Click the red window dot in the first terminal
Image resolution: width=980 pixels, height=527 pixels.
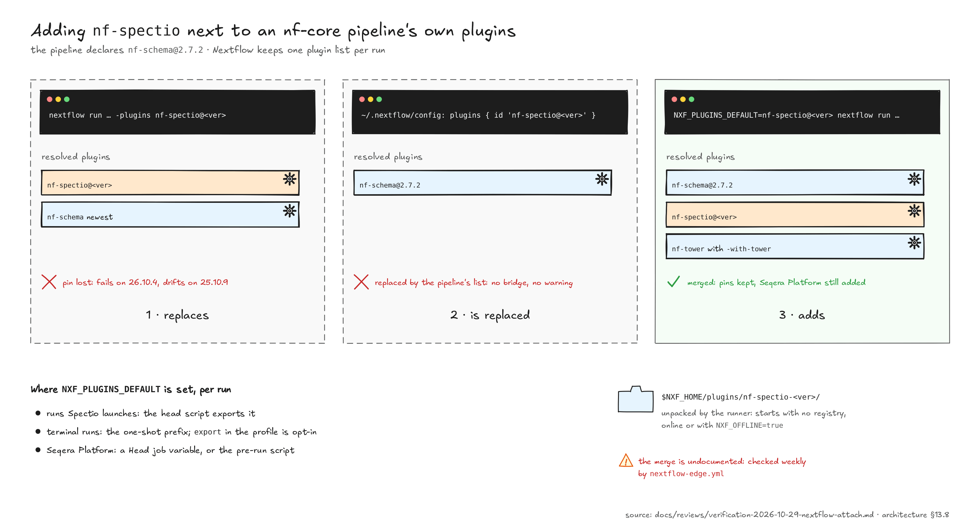click(x=49, y=99)
